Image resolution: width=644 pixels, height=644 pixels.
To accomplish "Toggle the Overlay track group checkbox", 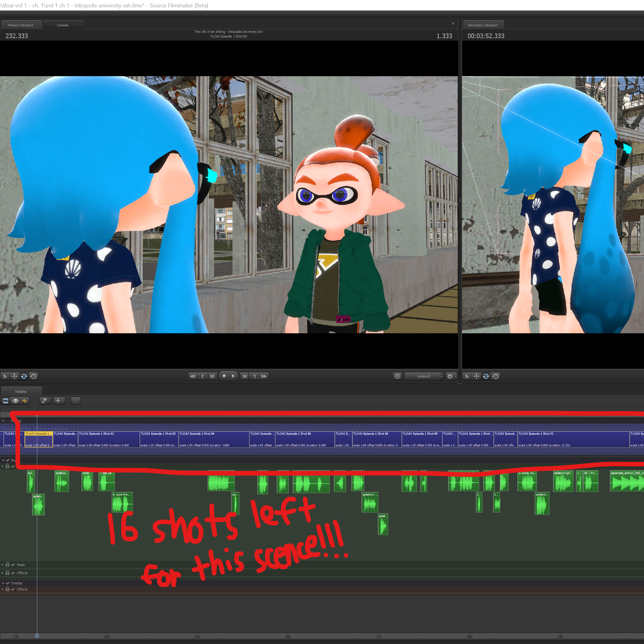I will 8,583.
